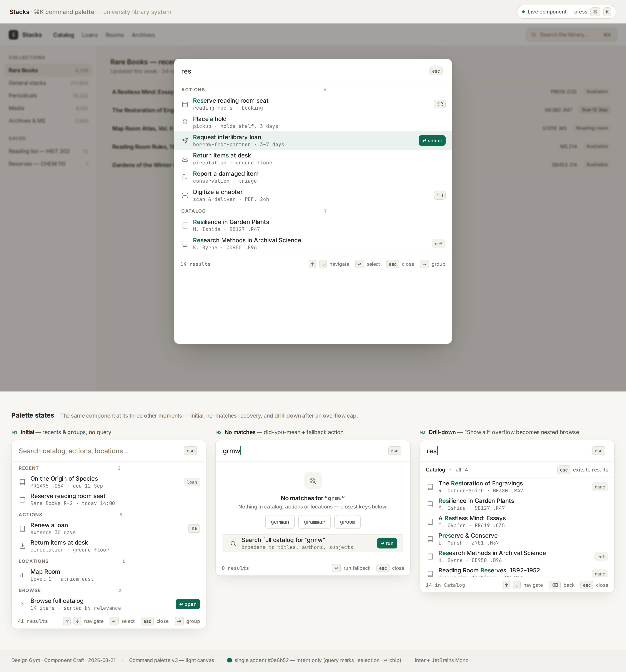
Task: Click the download-tray icon beside Return items at desk in Initial panel
Action: tap(22, 546)
